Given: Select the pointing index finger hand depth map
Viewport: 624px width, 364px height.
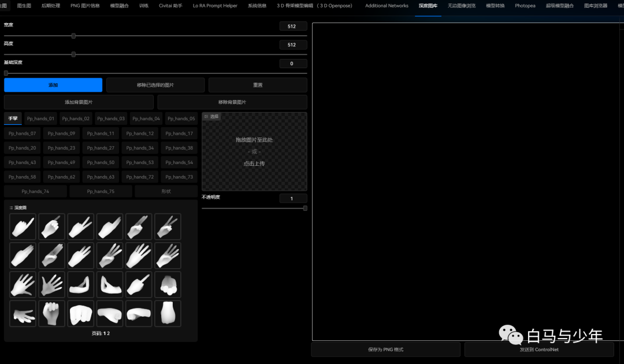Looking at the screenshot, I should [23, 226].
